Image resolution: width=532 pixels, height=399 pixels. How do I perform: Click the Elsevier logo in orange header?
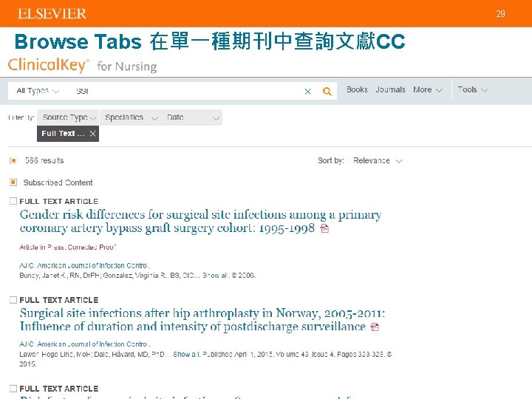52,13
